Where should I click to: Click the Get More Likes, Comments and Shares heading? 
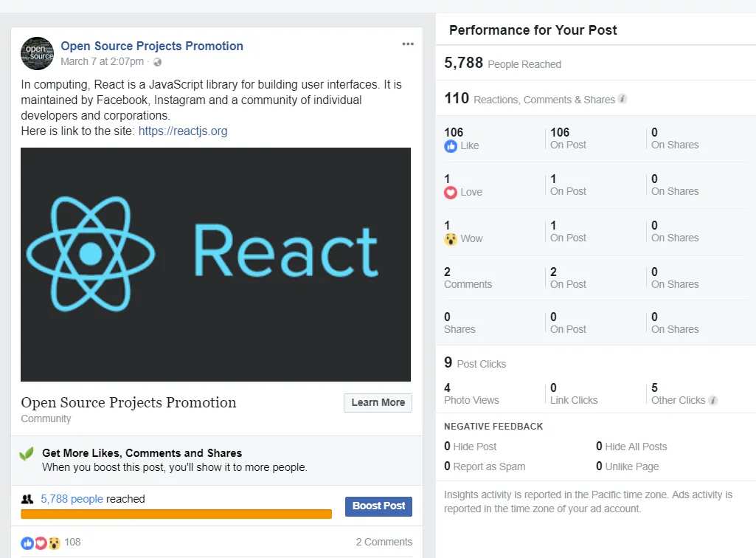pos(142,452)
